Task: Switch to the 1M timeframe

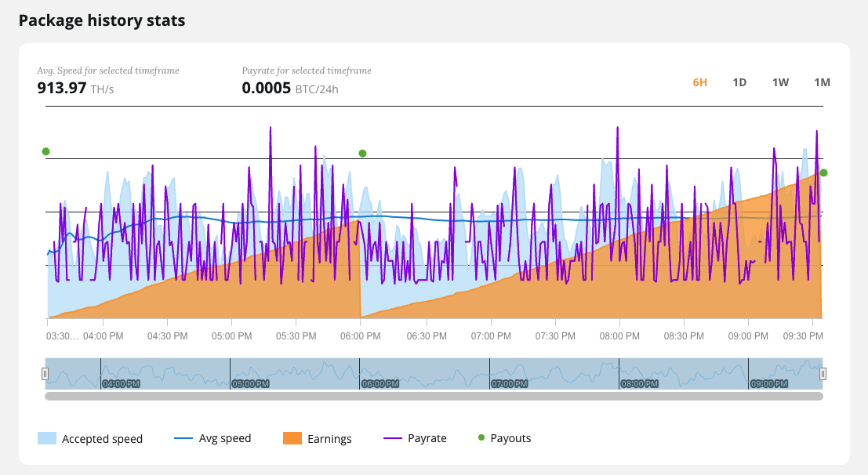Action: (822, 82)
